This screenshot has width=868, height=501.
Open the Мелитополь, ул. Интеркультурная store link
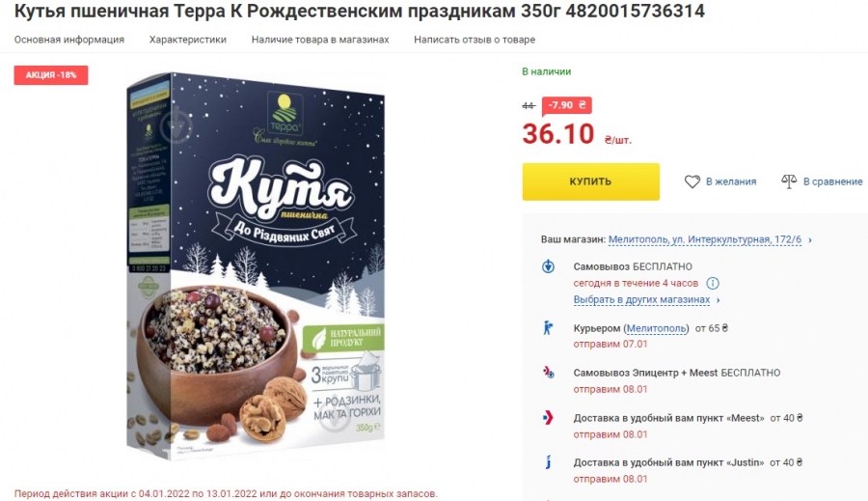pyautogui.click(x=705, y=239)
